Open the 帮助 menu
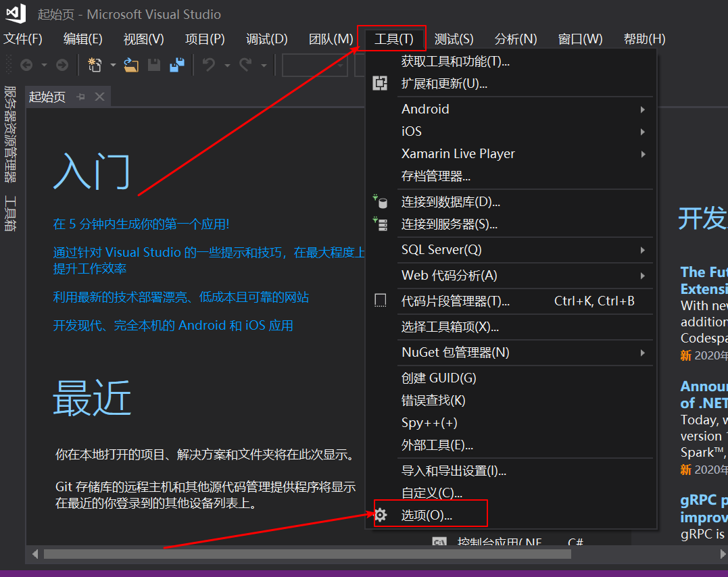Image resolution: width=728 pixels, height=577 pixels. click(x=644, y=39)
